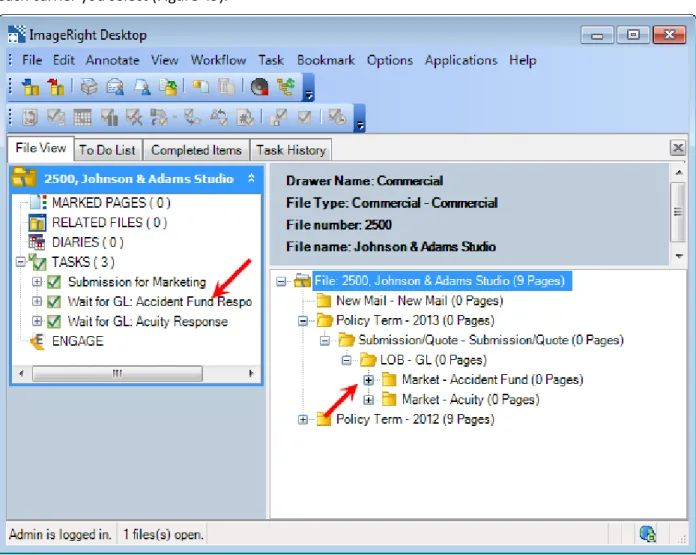Select RELATED FILES ( 0 ) in the tree
The width and height of the screenshot is (696, 555).
click(x=109, y=222)
